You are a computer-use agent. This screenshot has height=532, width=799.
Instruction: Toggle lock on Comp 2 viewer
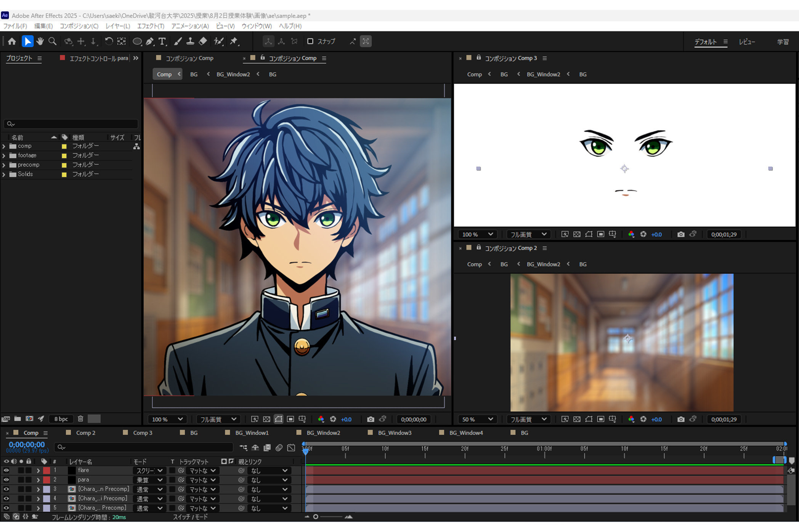[x=478, y=247]
